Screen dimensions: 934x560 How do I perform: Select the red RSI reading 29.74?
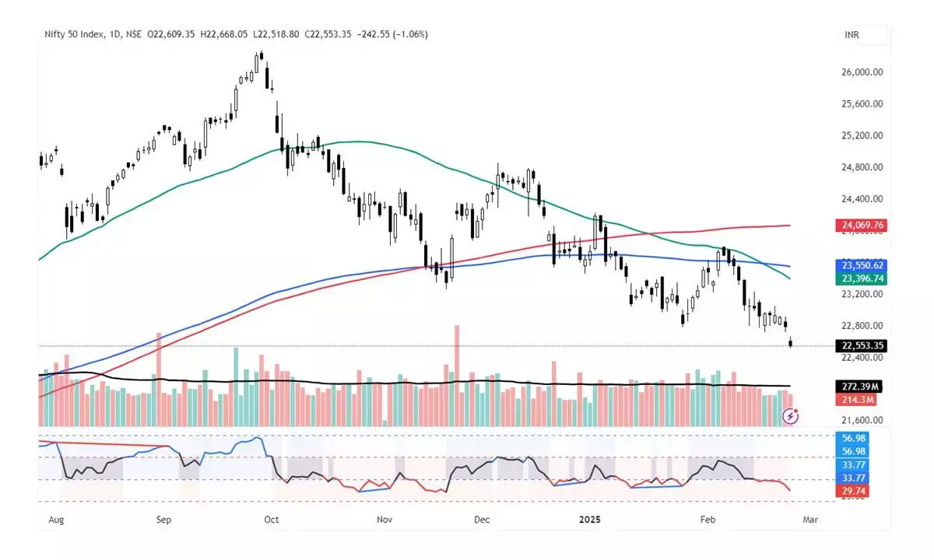tap(854, 491)
